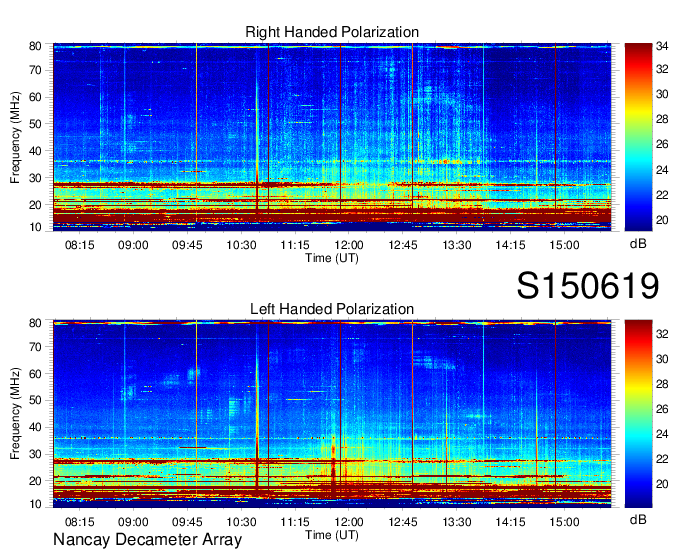Click the Left Handed spectrogram plot
The height and width of the screenshot is (552, 680).
tap(332, 414)
